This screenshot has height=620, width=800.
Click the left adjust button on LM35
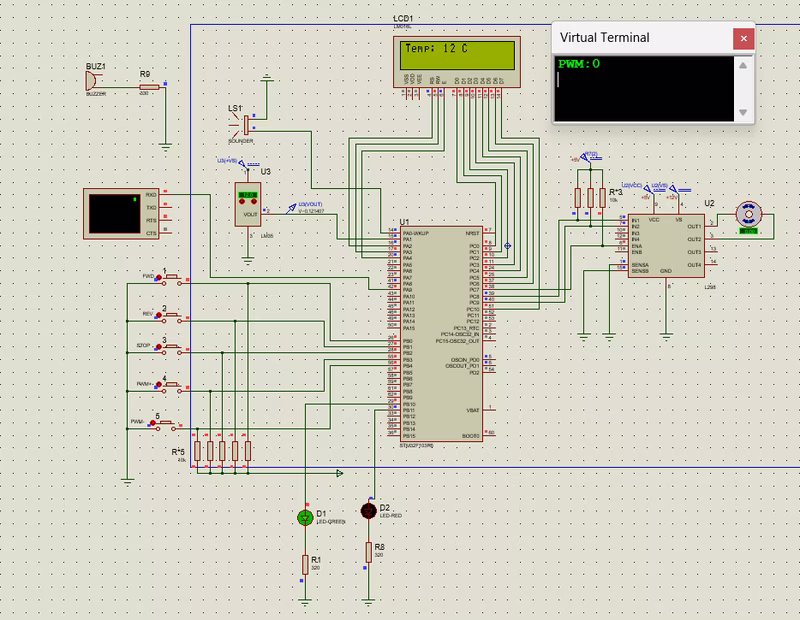242,202
